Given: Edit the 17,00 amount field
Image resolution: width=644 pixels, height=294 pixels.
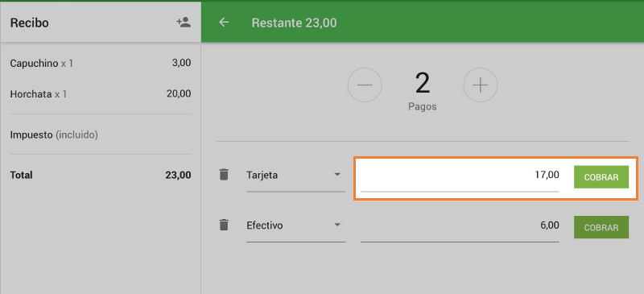Looking at the screenshot, I should [460, 176].
